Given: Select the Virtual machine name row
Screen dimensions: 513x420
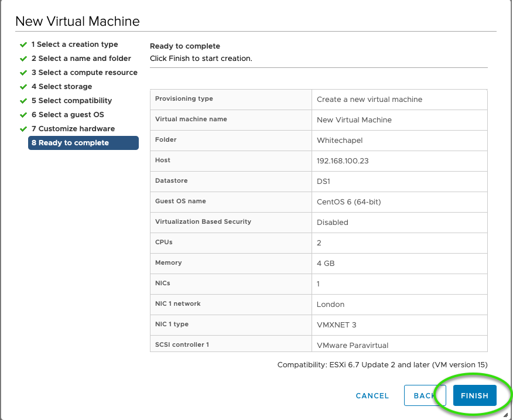Looking at the screenshot, I should (319, 120).
